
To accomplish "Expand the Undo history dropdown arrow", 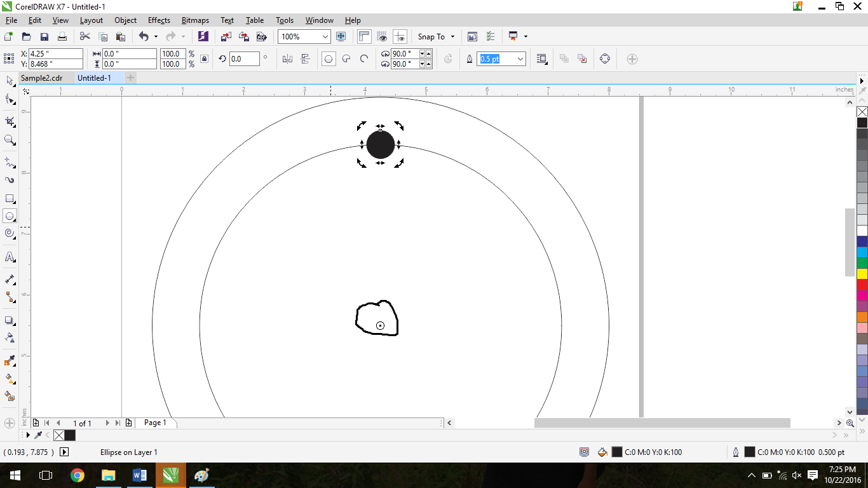I will pyautogui.click(x=156, y=37).
